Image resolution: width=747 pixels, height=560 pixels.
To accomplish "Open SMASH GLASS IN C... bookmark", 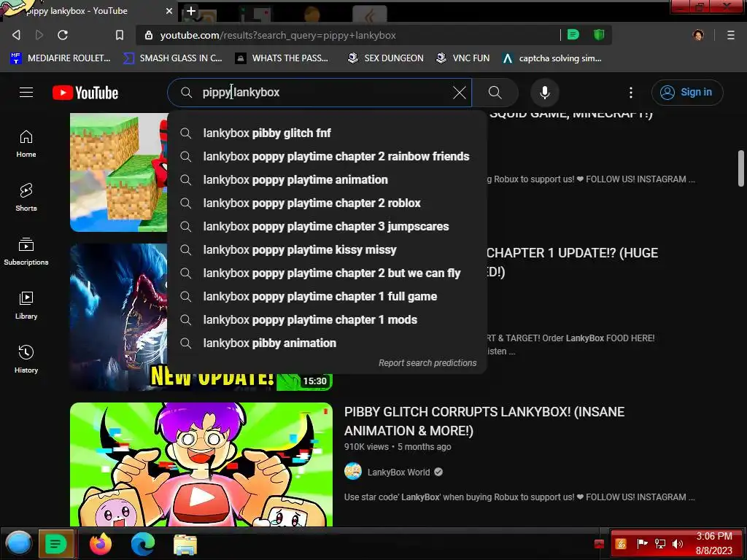I will click(172, 58).
